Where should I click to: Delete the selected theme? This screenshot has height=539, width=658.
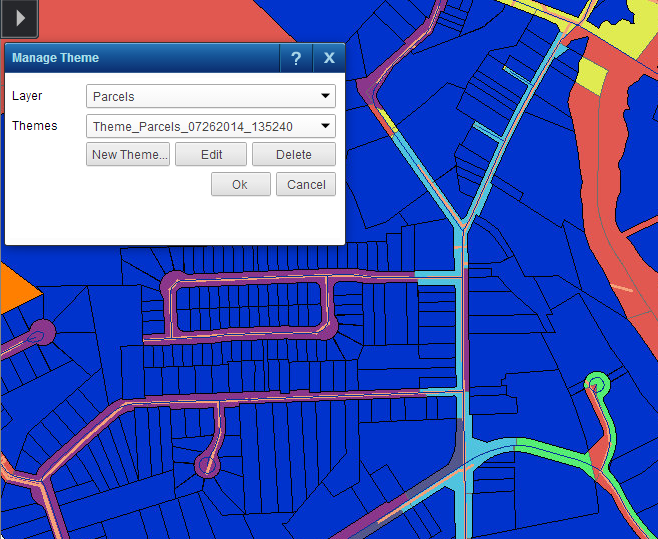pos(293,155)
